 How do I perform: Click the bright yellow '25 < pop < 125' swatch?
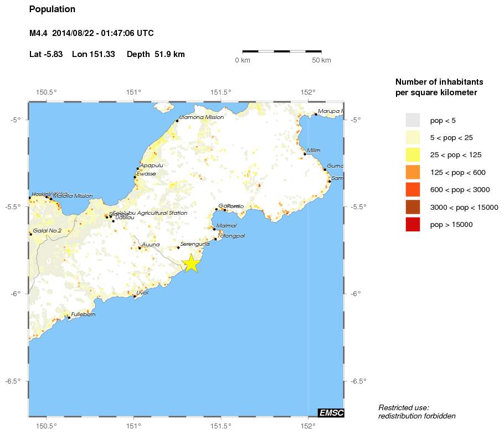[413, 155]
